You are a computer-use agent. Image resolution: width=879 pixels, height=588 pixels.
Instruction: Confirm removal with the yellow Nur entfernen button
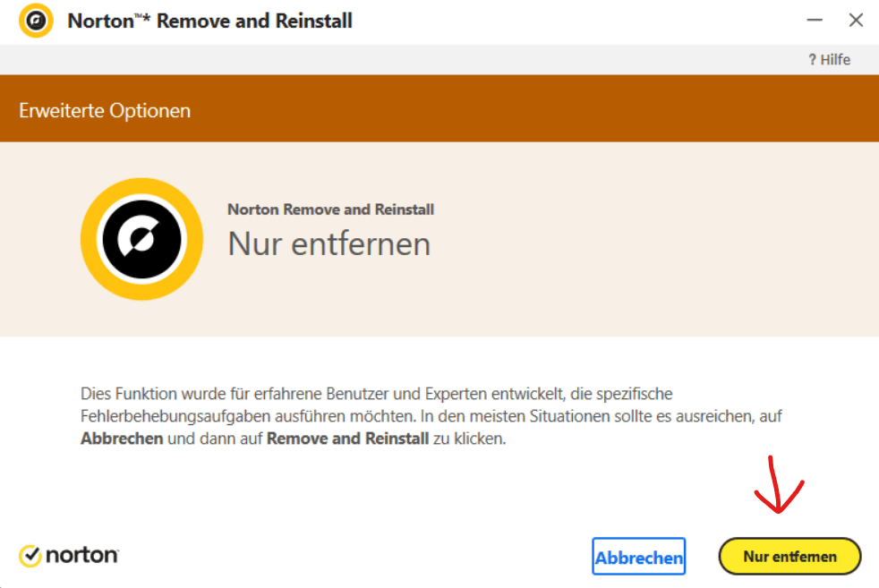pos(789,557)
